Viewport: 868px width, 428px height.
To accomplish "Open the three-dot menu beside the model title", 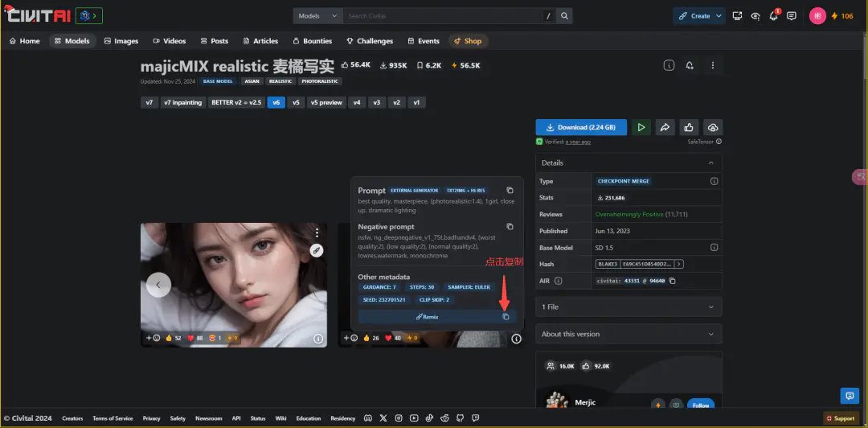I will click(x=713, y=65).
